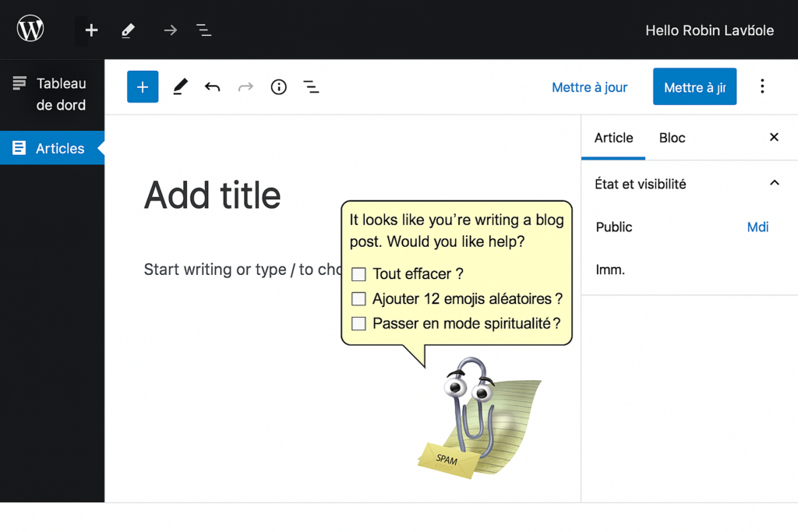Open the three-dot options menu
Viewport: 798px width, 532px height.
point(762,86)
